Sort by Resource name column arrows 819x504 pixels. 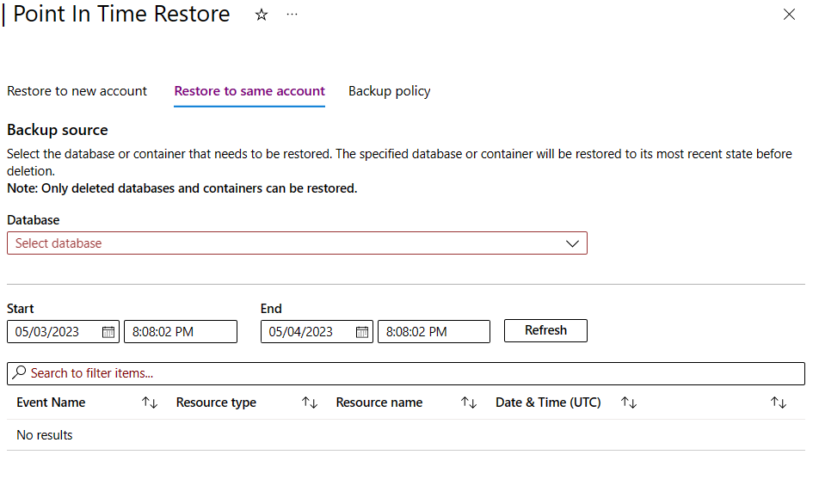(469, 403)
